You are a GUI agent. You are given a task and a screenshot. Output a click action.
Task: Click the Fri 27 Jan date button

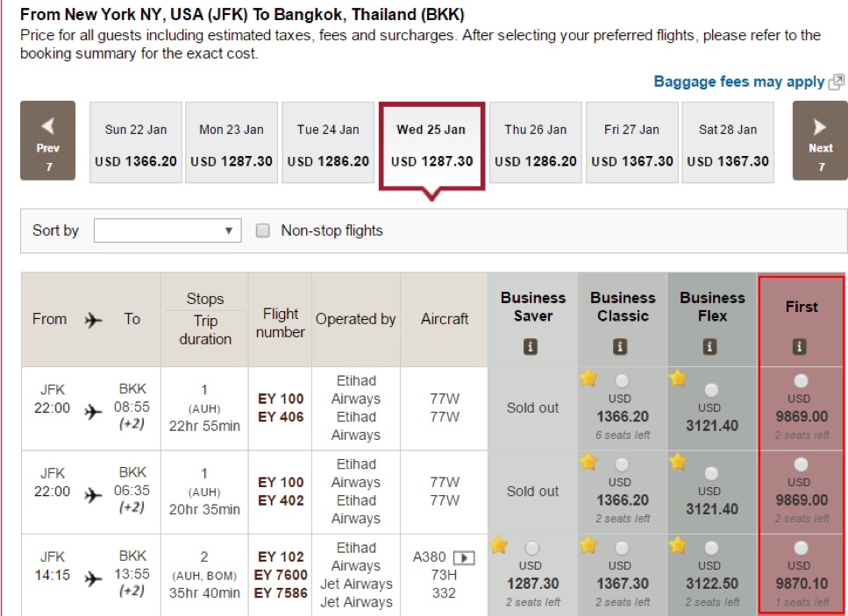coord(631,140)
